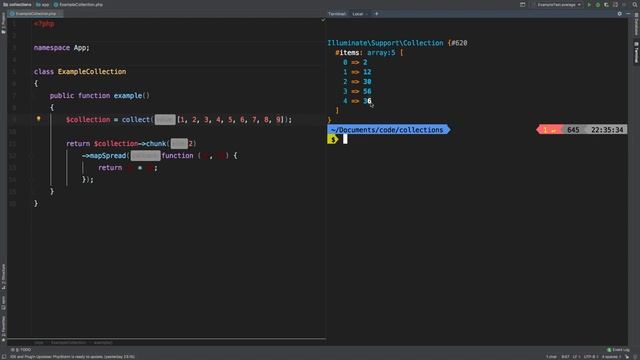Click 'namespace App;' in the editor
The image size is (640, 360).
pyautogui.click(x=62, y=48)
